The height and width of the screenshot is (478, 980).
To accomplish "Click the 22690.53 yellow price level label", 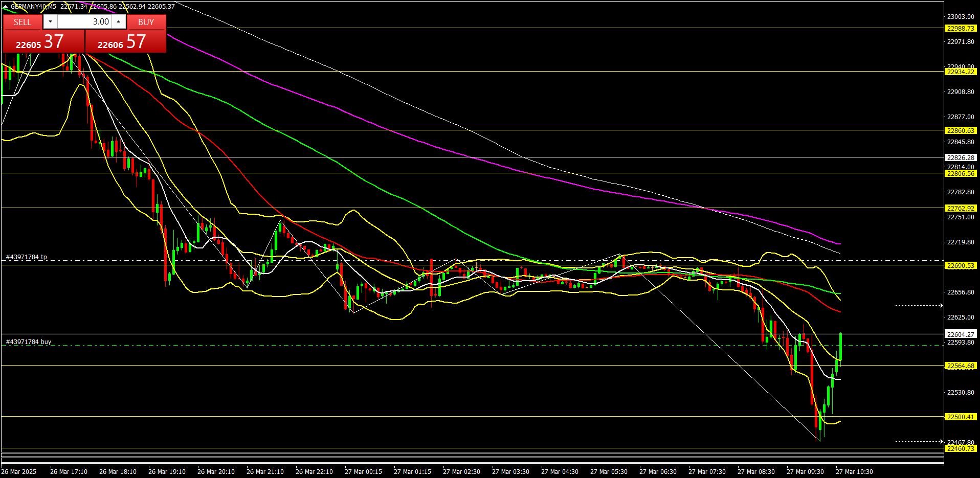I will [x=960, y=266].
